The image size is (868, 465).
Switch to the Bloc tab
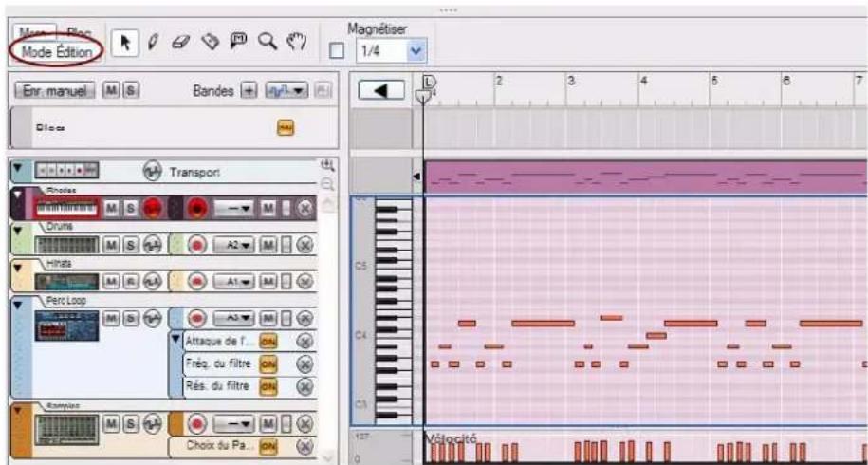(80, 32)
